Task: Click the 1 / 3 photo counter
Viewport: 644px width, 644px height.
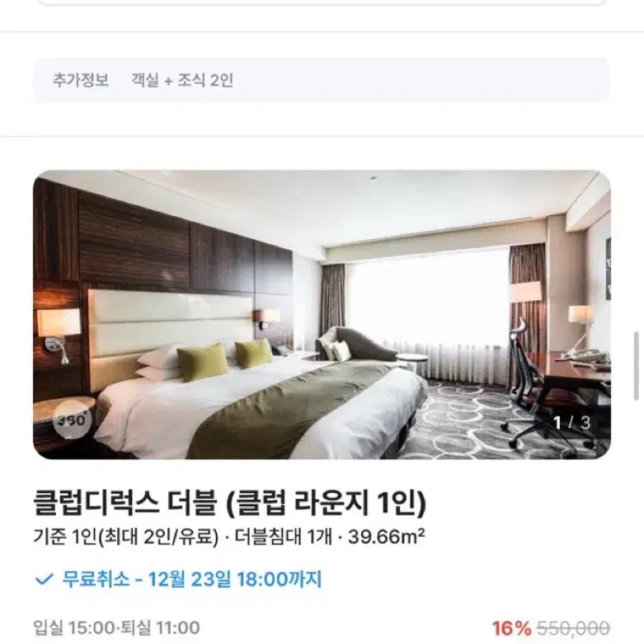Action: 571,423
